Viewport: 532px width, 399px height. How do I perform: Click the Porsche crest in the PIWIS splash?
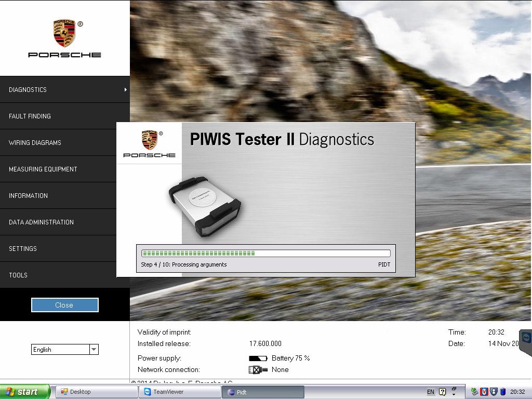(150, 140)
